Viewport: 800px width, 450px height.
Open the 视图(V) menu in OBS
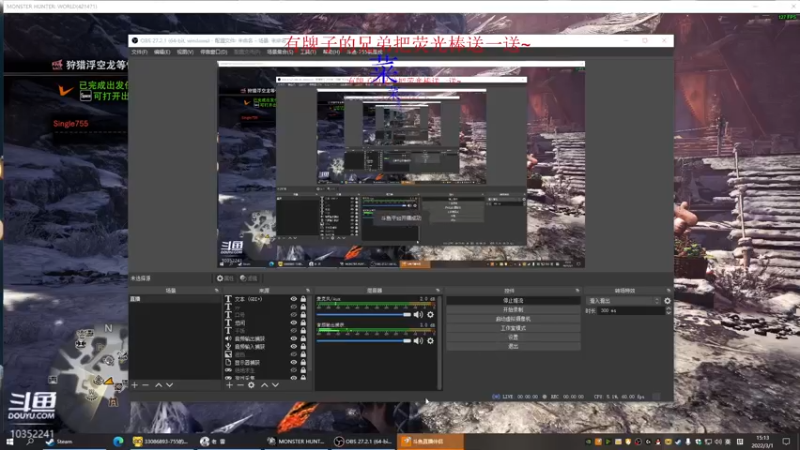point(185,52)
